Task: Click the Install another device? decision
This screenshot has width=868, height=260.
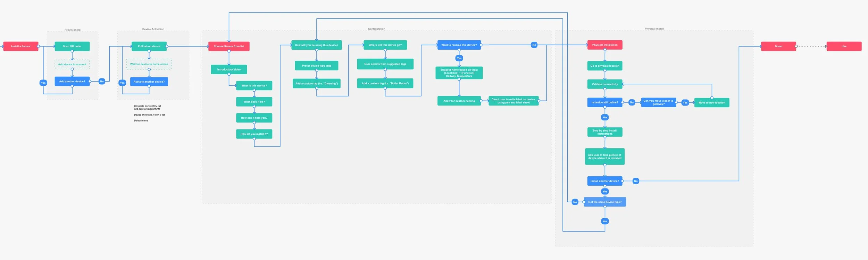Action: pyautogui.click(x=605, y=181)
